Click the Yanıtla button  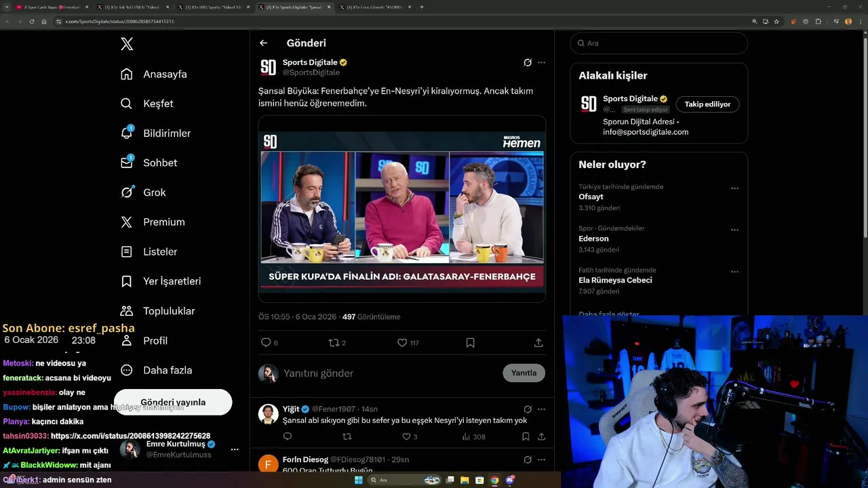[x=524, y=373]
